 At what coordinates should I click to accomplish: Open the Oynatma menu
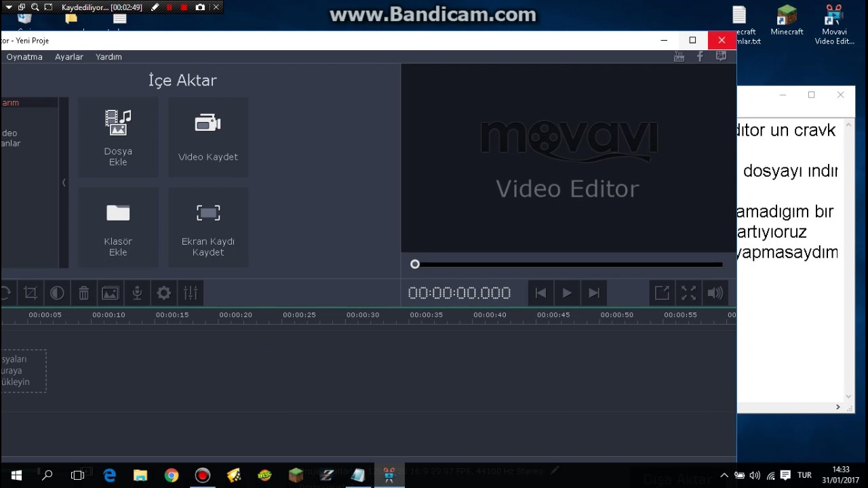[24, 57]
